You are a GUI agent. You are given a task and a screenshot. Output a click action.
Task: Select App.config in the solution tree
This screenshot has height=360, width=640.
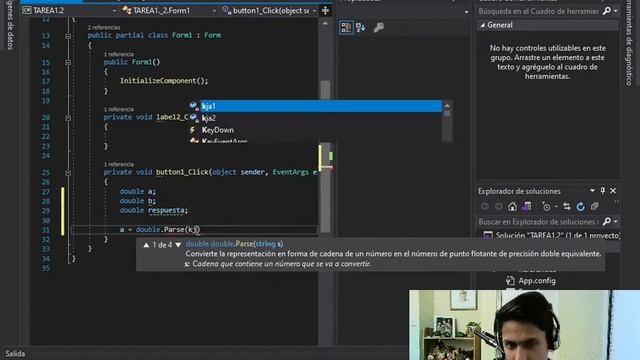[537, 280]
